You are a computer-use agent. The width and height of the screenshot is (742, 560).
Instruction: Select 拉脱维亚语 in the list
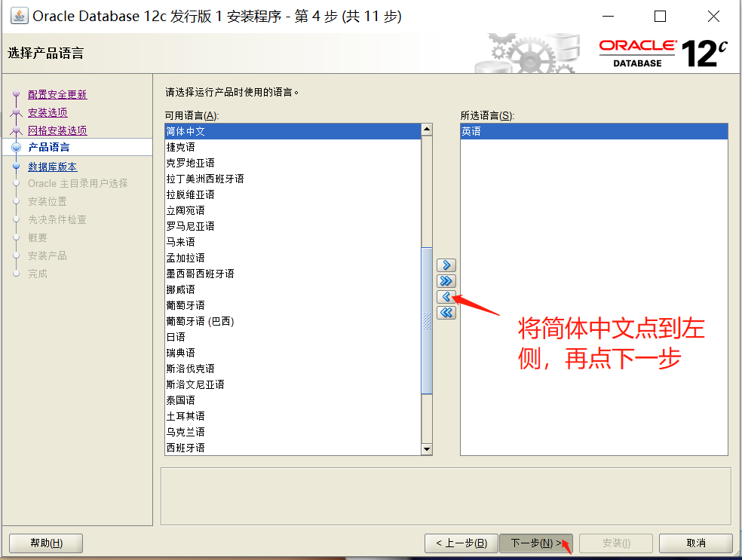tap(293, 195)
